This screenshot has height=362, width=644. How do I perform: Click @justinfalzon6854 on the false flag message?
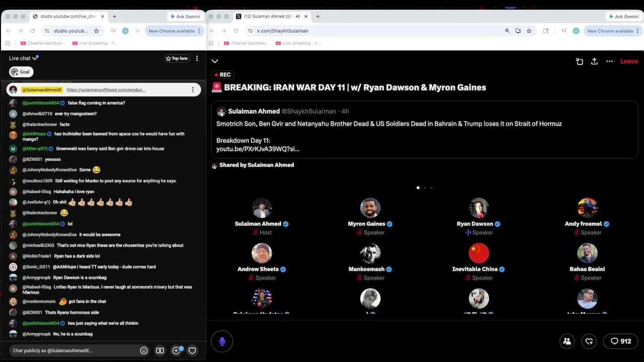tap(41, 103)
